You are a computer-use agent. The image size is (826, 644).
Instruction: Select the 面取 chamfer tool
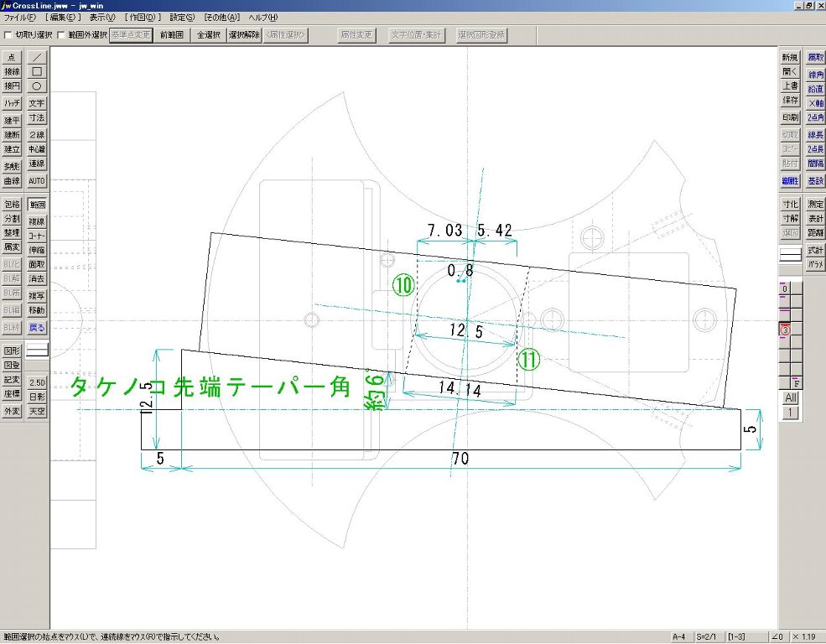click(x=37, y=264)
